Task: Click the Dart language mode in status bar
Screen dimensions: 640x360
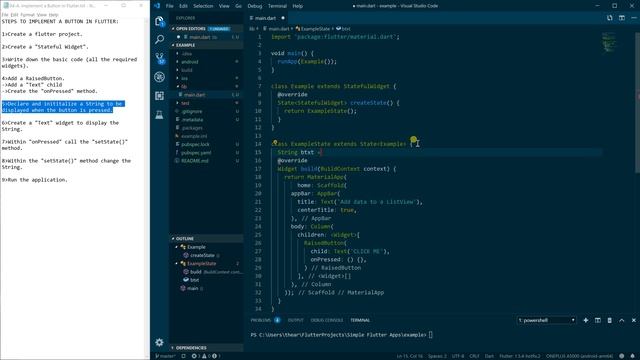Action: [489, 356]
